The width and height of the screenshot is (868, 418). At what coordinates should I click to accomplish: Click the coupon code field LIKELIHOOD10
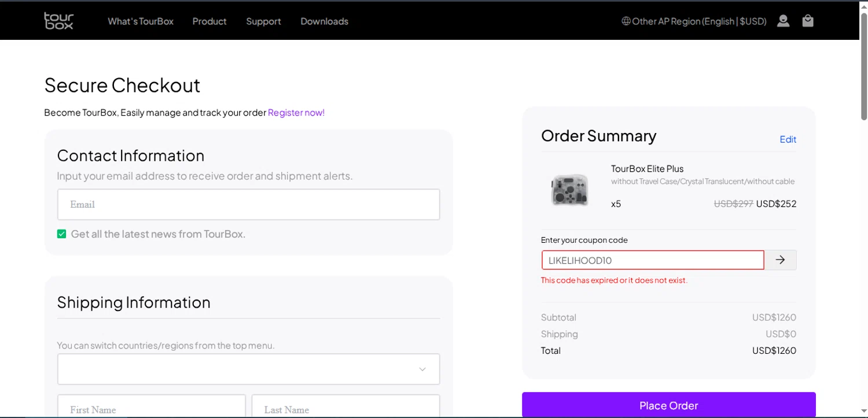[653, 260]
